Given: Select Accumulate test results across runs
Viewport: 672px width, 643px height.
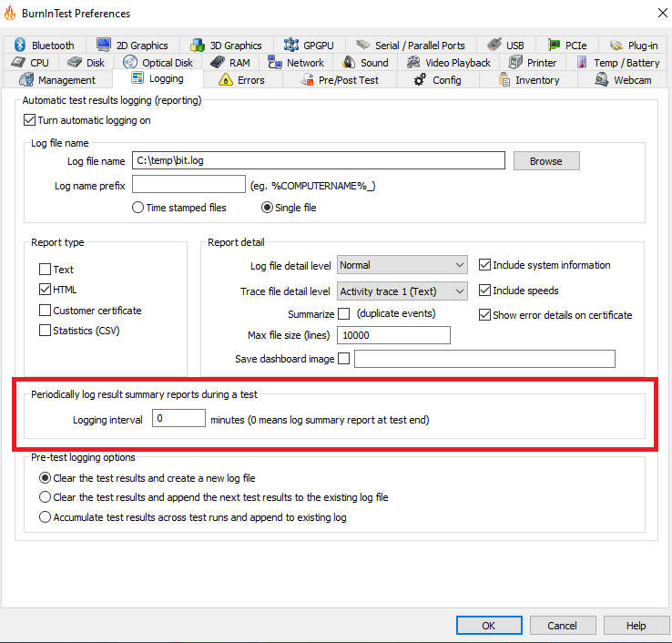Looking at the screenshot, I should (45, 517).
